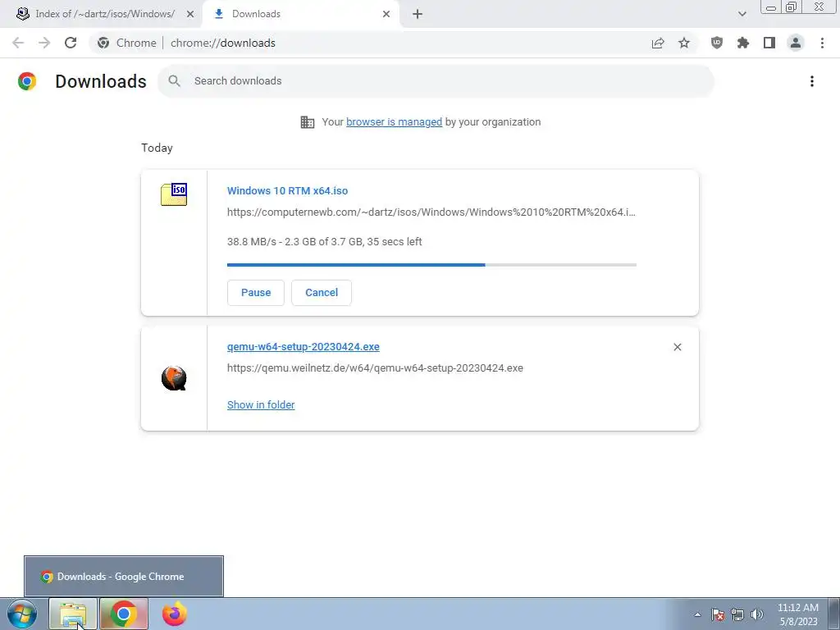The image size is (840, 630).
Task: Click the ISO file icon
Action: click(174, 194)
